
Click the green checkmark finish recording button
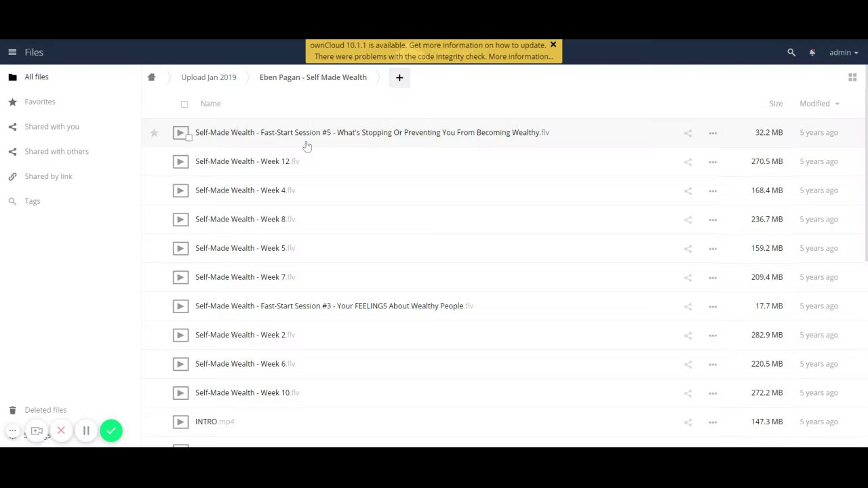pos(111,431)
